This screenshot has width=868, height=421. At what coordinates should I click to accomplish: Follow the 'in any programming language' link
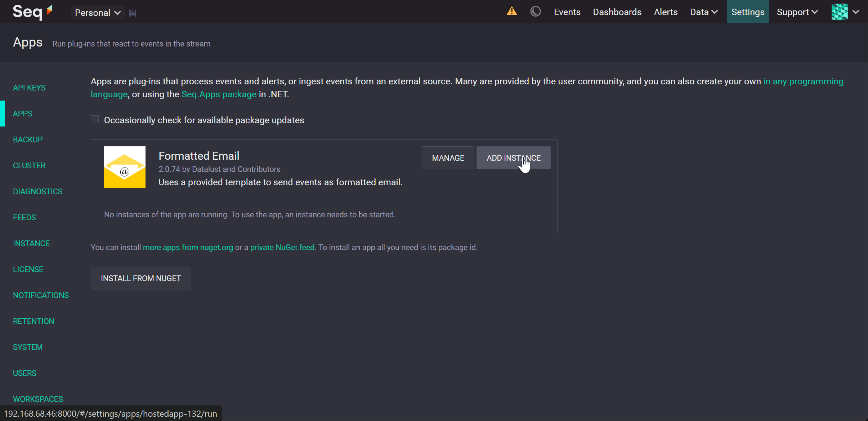coord(803,81)
